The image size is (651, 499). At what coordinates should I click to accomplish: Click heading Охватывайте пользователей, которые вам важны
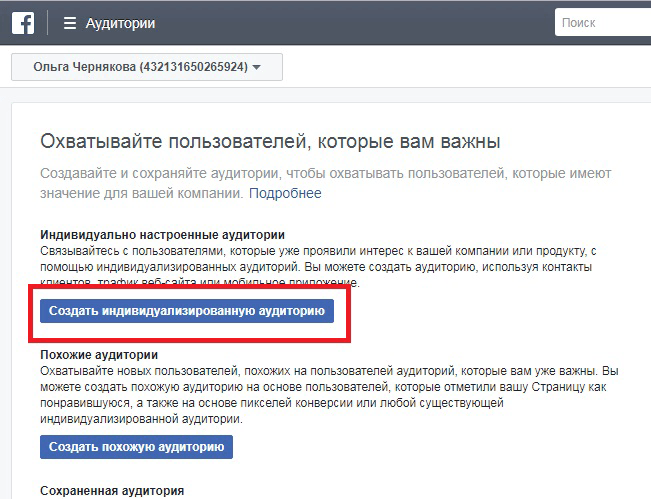coord(270,141)
